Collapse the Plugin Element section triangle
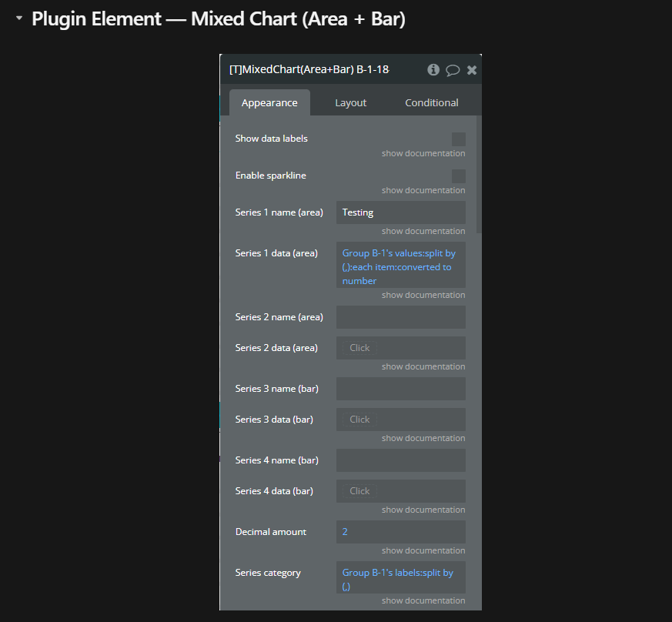The height and width of the screenshot is (622, 672). tap(19, 18)
